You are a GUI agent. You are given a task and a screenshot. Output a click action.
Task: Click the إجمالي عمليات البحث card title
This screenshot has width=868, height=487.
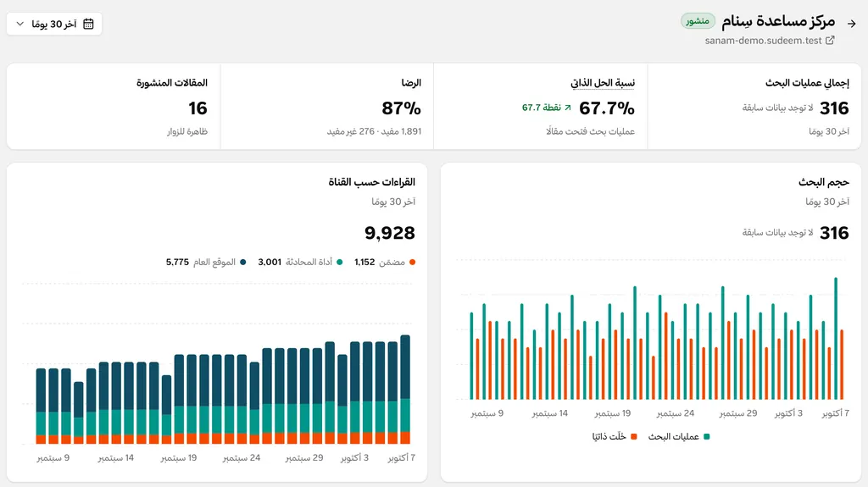click(807, 83)
